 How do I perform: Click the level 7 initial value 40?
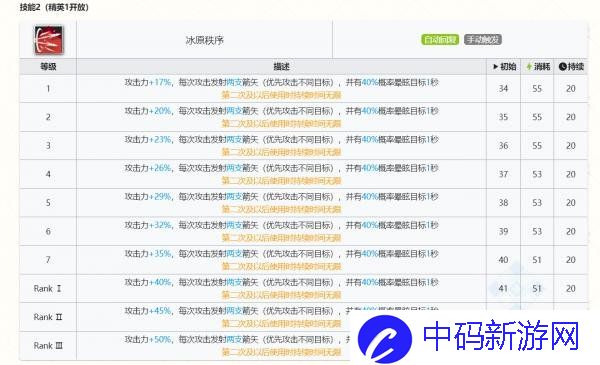click(503, 260)
